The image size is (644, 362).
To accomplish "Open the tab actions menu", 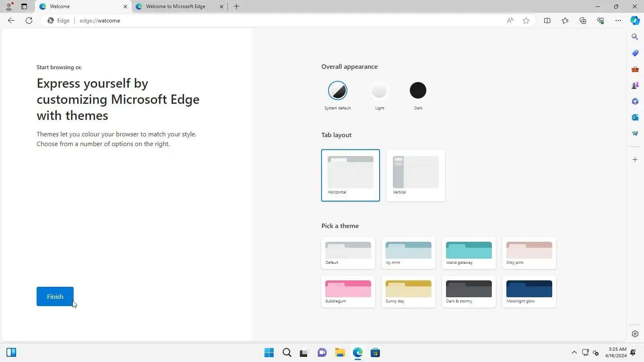I will 24,6.
